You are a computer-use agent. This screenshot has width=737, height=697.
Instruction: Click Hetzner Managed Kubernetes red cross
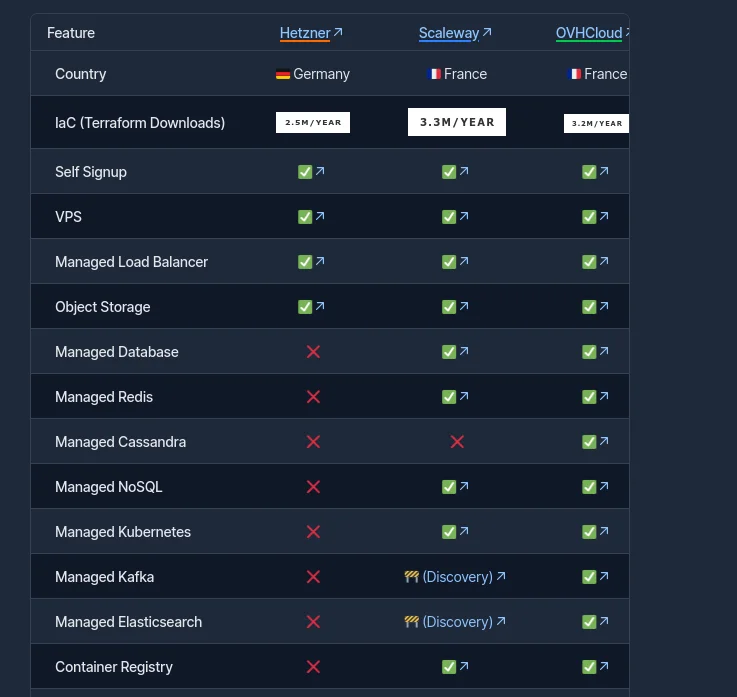point(314,532)
